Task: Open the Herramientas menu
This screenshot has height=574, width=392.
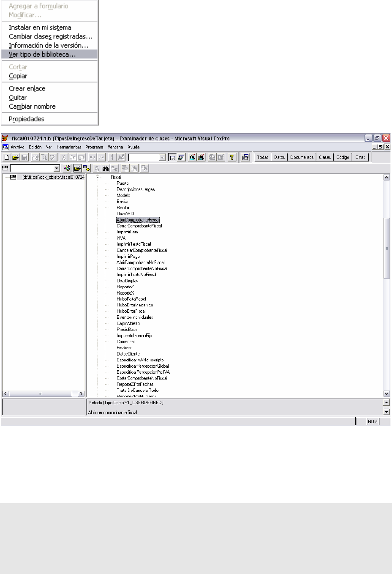Action: tap(69, 147)
